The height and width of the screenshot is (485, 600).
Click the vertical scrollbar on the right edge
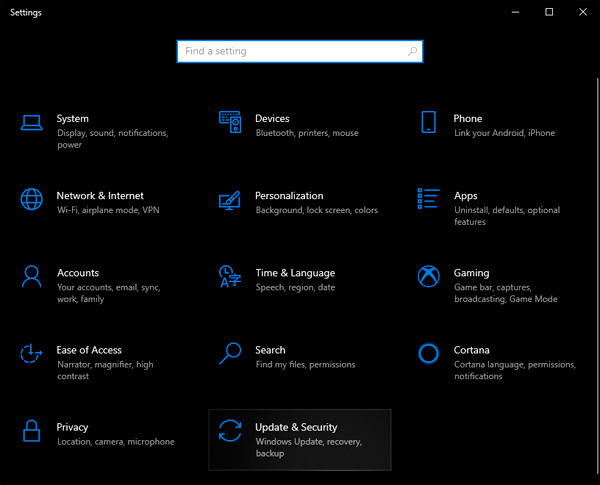click(597, 274)
